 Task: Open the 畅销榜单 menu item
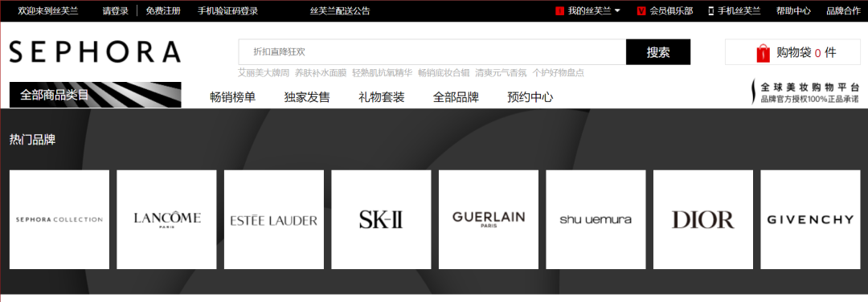[233, 97]
